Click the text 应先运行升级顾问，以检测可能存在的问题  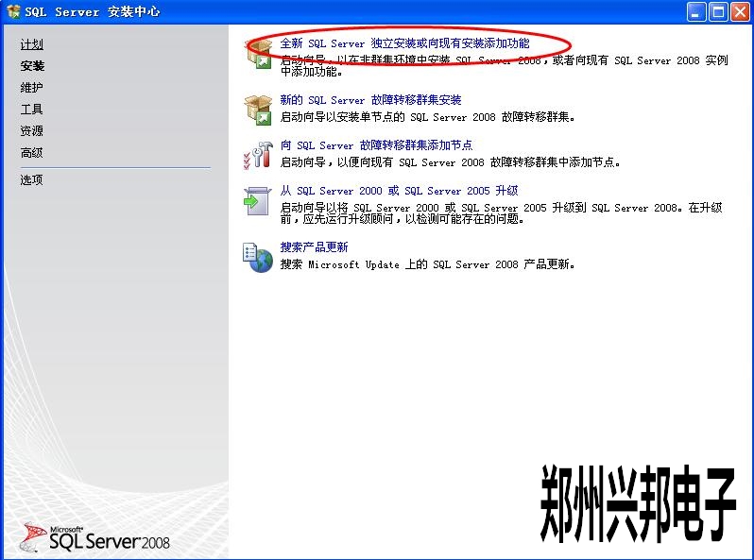pyautogui.click(x=414, y=219)
